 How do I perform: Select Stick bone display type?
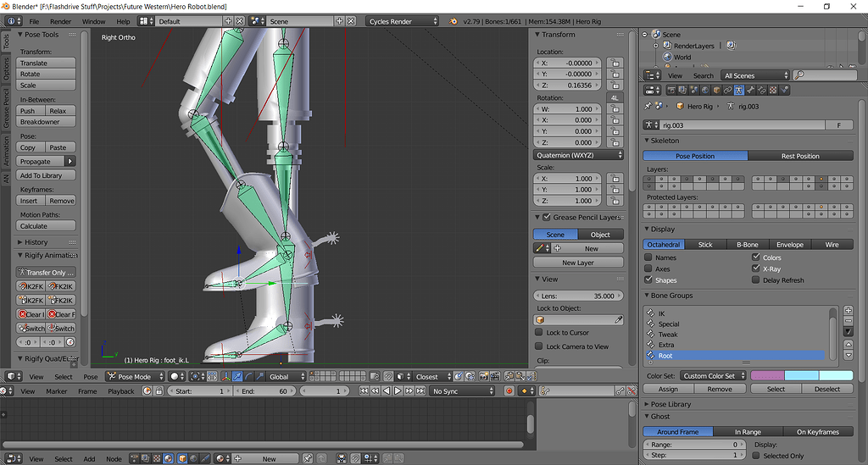[x=705, y=245]
